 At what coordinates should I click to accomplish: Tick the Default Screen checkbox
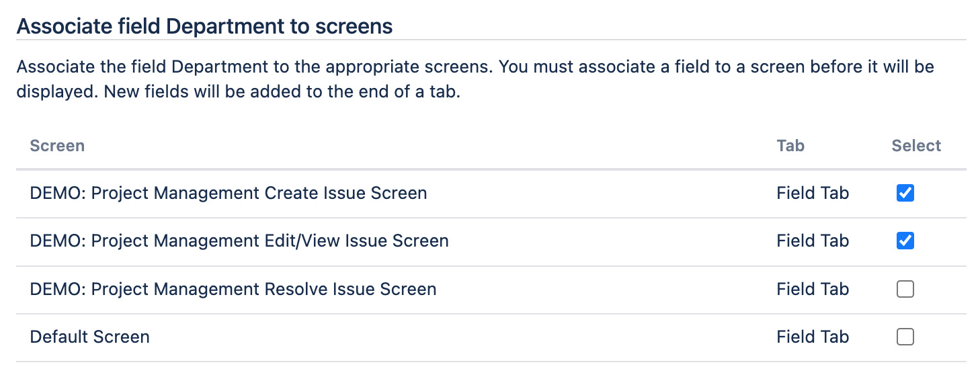click(x=905, y=337)
